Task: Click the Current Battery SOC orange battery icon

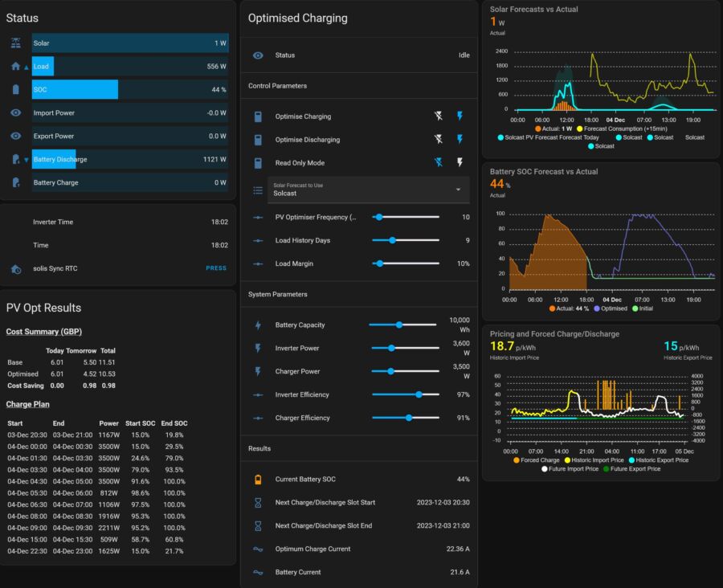Action: (x=258, y=480)
